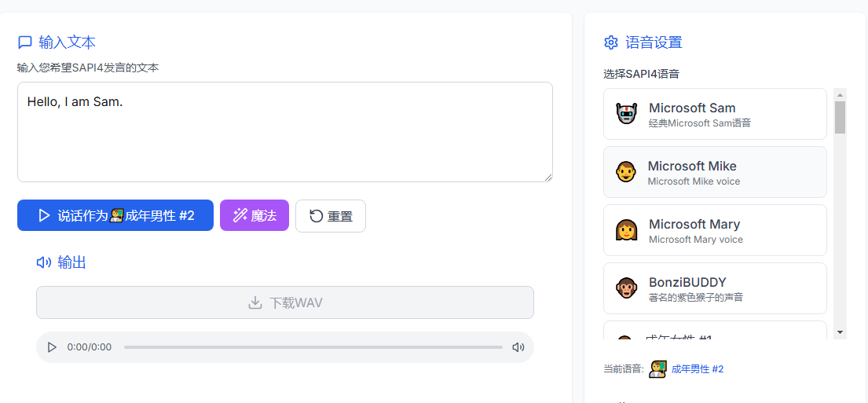Viewport: 868px width, 403px height.
Task: Click the voice list scroll up arrow
Action: pyautogui.click(x=840, y=94)
